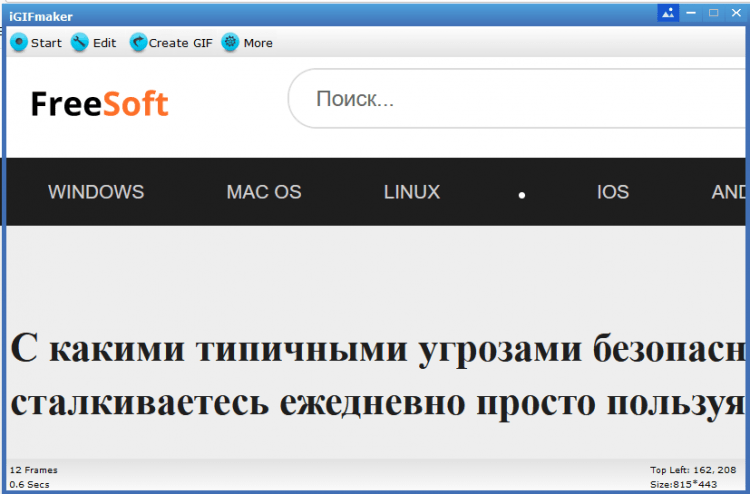Screen dimensions: 750x494
Task: Open the partially visible ANDROID tab
Action: click(728, 192)
